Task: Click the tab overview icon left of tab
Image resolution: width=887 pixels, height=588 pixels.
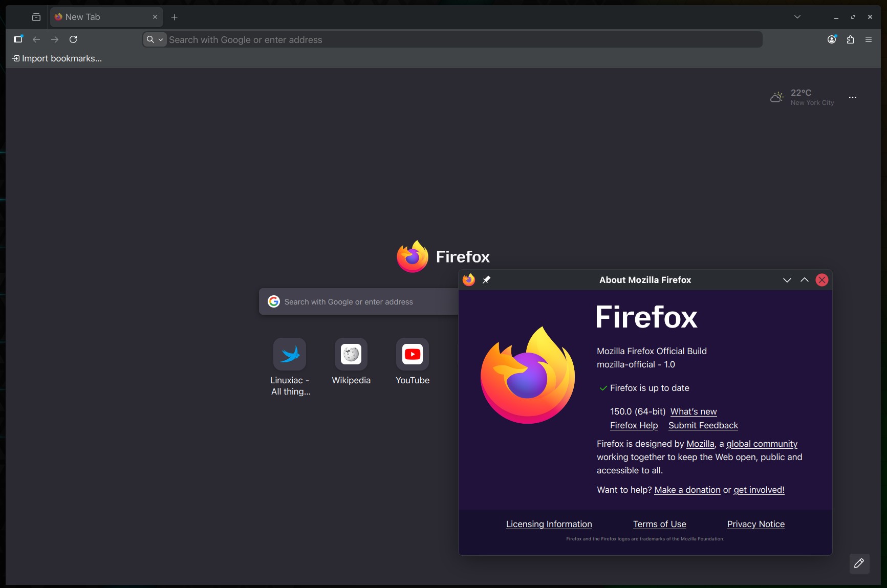Action: (36, 17)
